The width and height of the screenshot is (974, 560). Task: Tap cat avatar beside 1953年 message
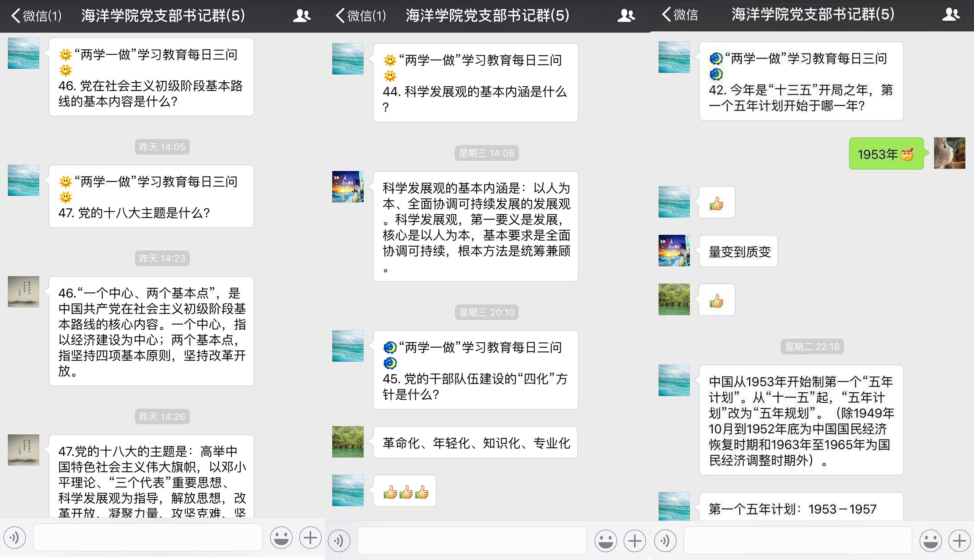pos(949,153)
